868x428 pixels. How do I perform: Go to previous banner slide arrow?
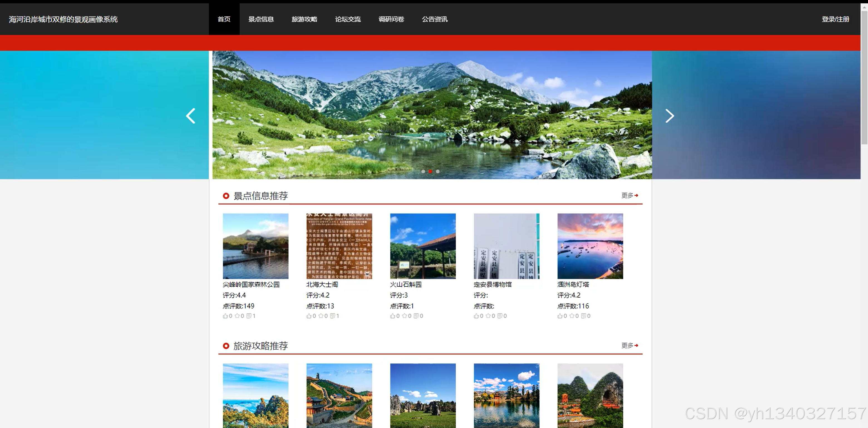tap(191, 116)
